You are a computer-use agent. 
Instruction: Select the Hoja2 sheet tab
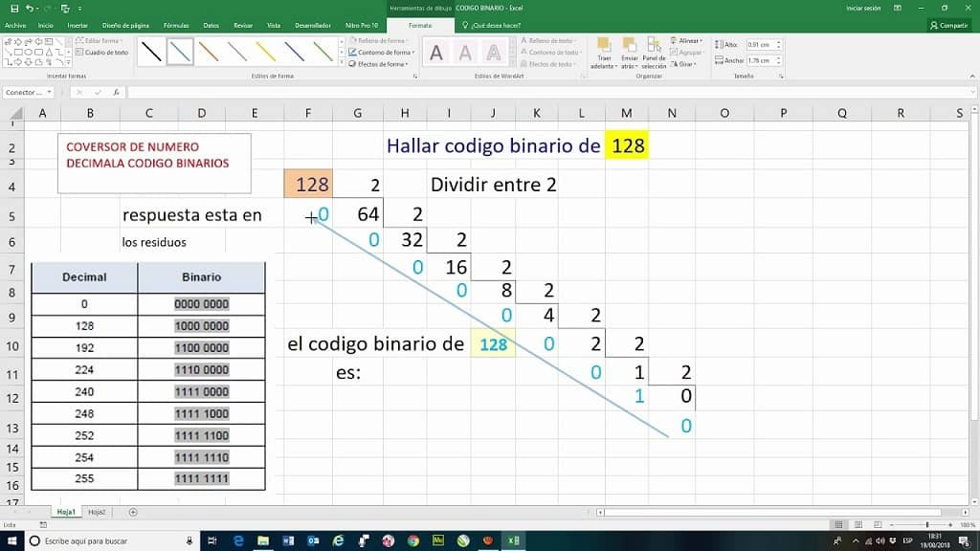(95, 512)
